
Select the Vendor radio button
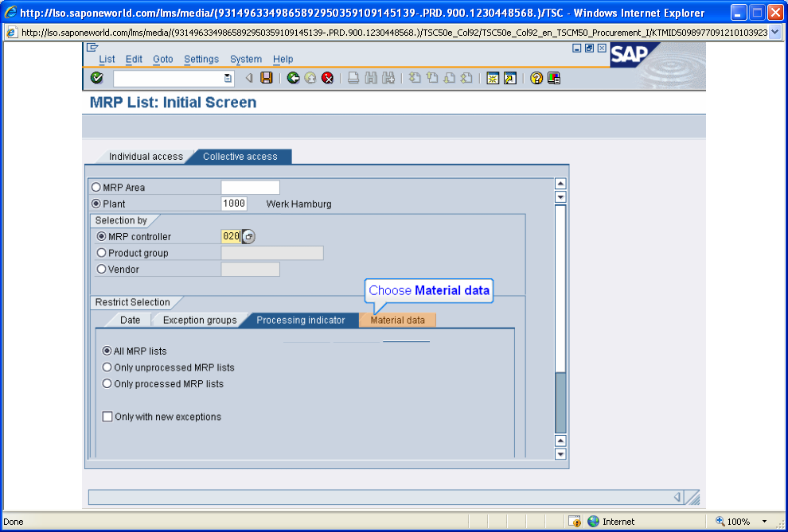point(102,270)
